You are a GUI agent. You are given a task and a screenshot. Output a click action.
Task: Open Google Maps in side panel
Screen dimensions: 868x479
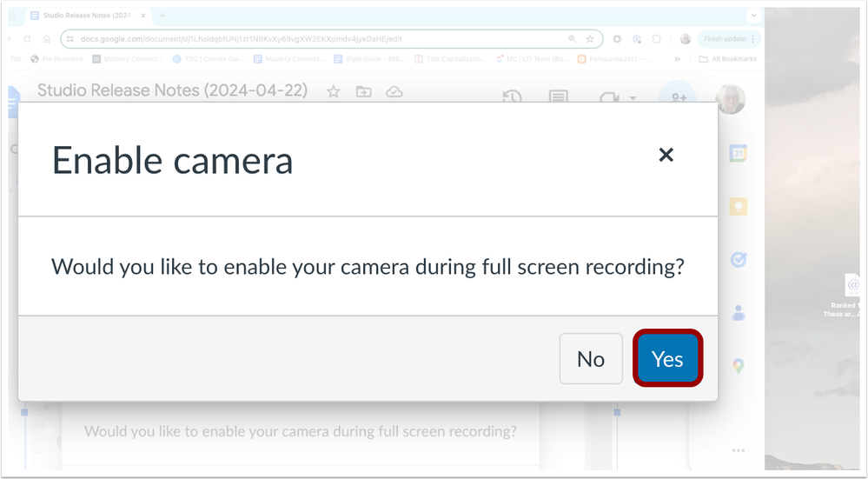(x=738, y=365)
